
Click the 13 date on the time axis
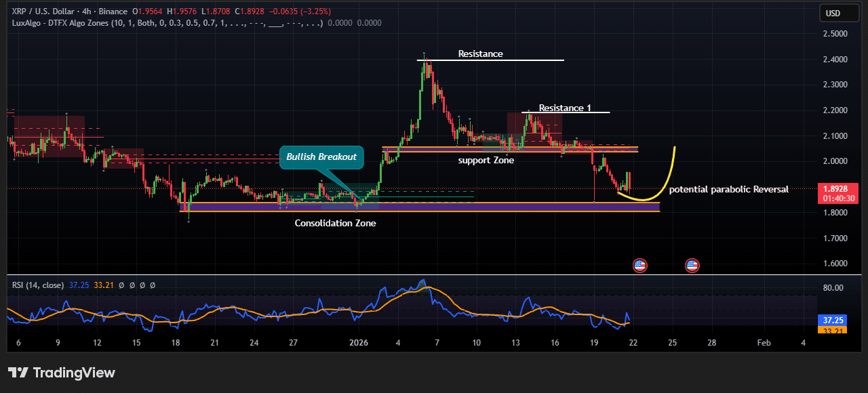click(x=515, y=343)
